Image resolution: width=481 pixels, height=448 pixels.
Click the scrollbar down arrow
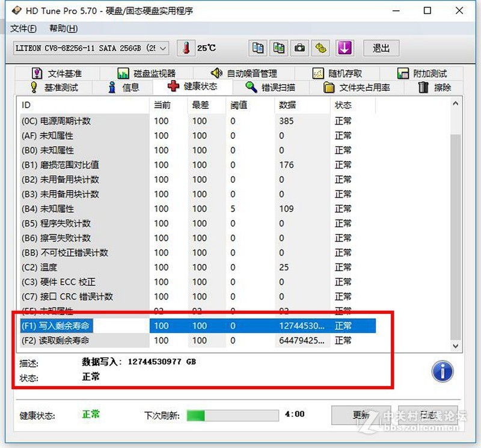pos(455,346)
